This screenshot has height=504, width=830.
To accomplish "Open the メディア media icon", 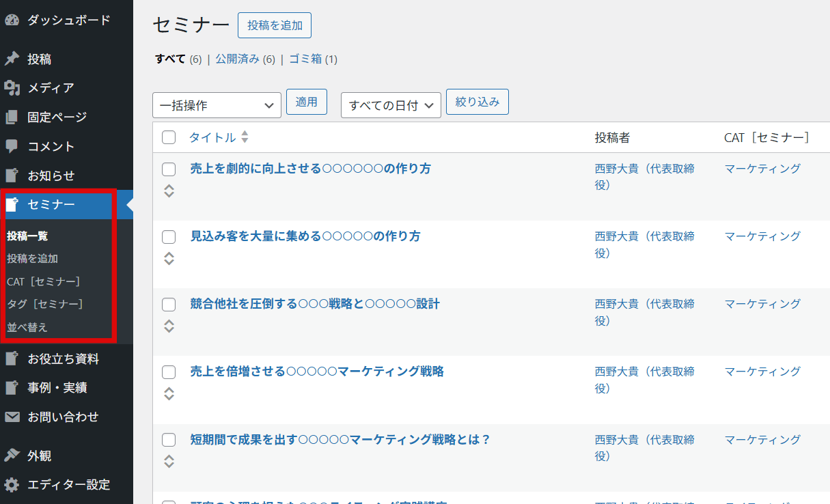I will coord(12,87).
